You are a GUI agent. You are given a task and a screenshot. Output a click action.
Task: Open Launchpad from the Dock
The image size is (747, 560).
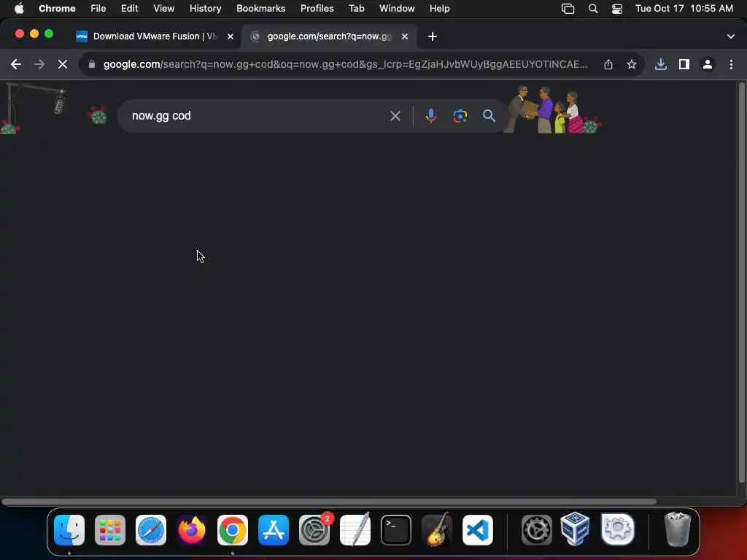tap(110, 530)
